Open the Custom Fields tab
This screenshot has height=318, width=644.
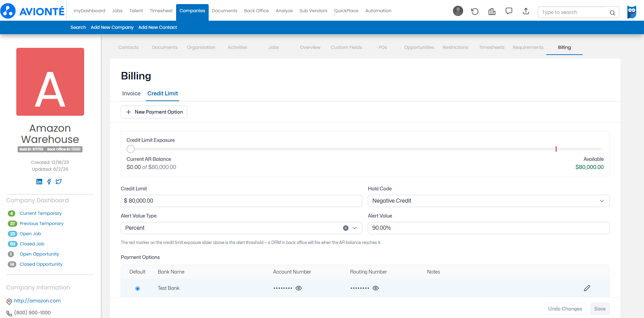346,48
